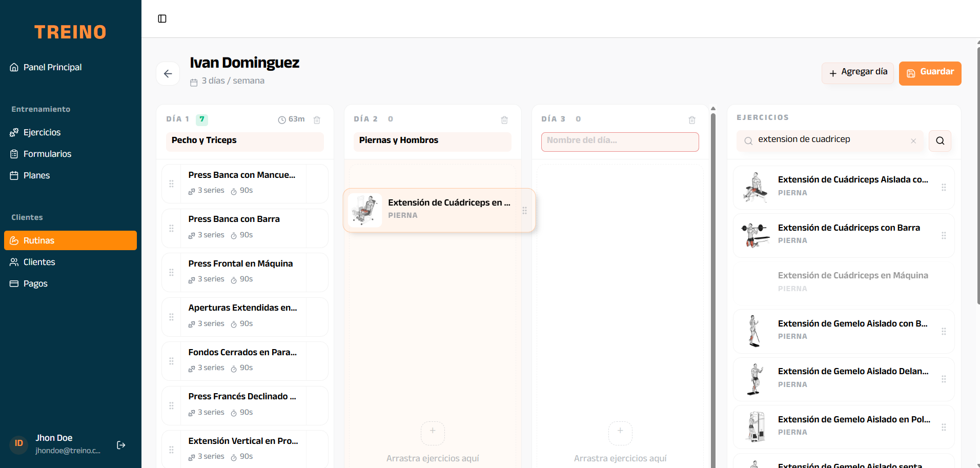Click the Día 1 exercise count badge
The width and height of the screenshot is (980, 468).
tap(202, 119)
